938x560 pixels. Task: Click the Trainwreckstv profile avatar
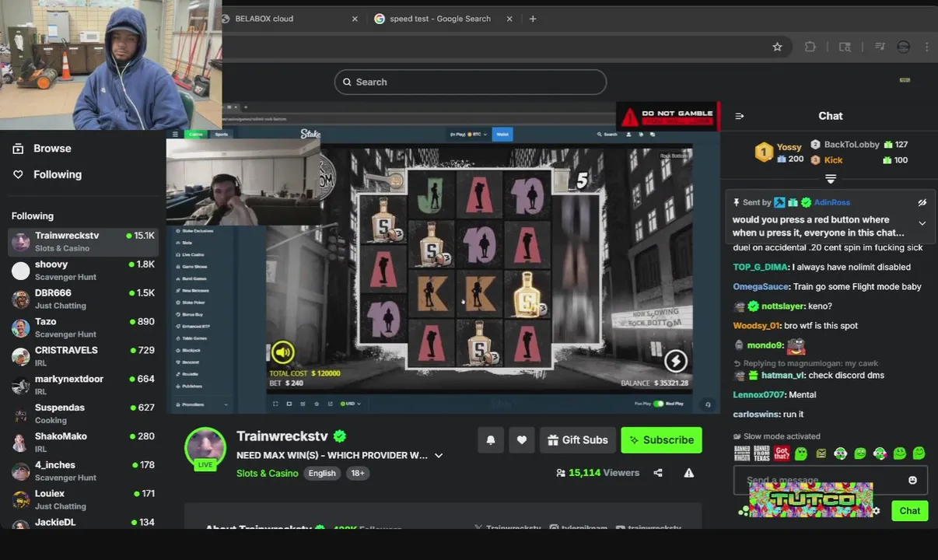205,447
